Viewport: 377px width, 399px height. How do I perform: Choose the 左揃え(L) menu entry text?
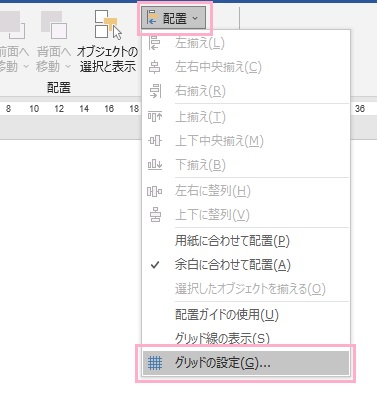coord(200,43)
